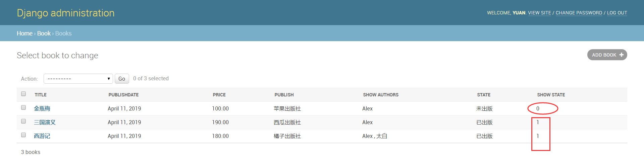The image size is (644, 161).
Task: Click the Title column header
Action: click(x=41, y=95)
